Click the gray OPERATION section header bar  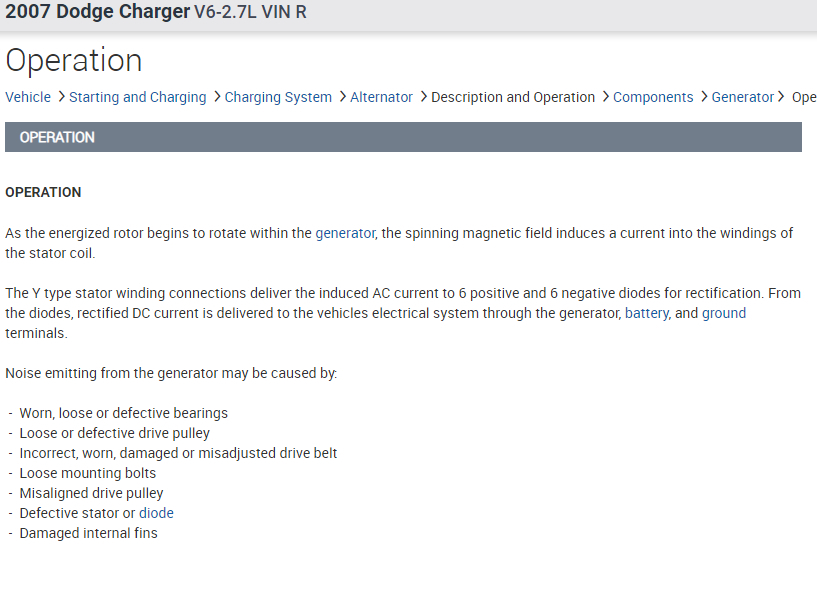pos(403,137)
